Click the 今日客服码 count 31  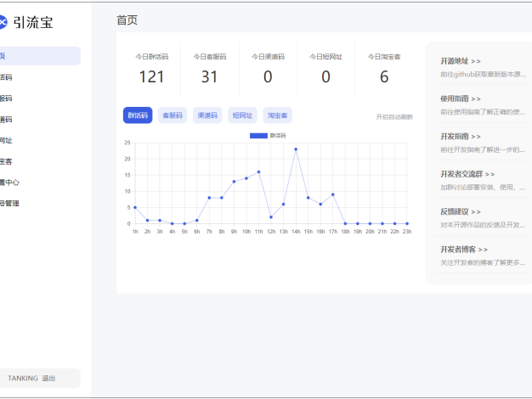point(209,76)
